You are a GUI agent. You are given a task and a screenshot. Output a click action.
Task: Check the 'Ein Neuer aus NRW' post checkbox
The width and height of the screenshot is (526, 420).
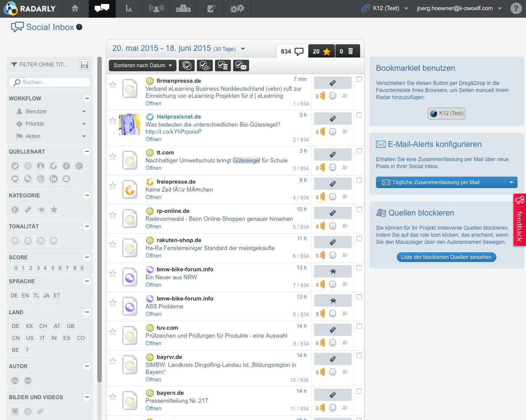tap(359, 268)
